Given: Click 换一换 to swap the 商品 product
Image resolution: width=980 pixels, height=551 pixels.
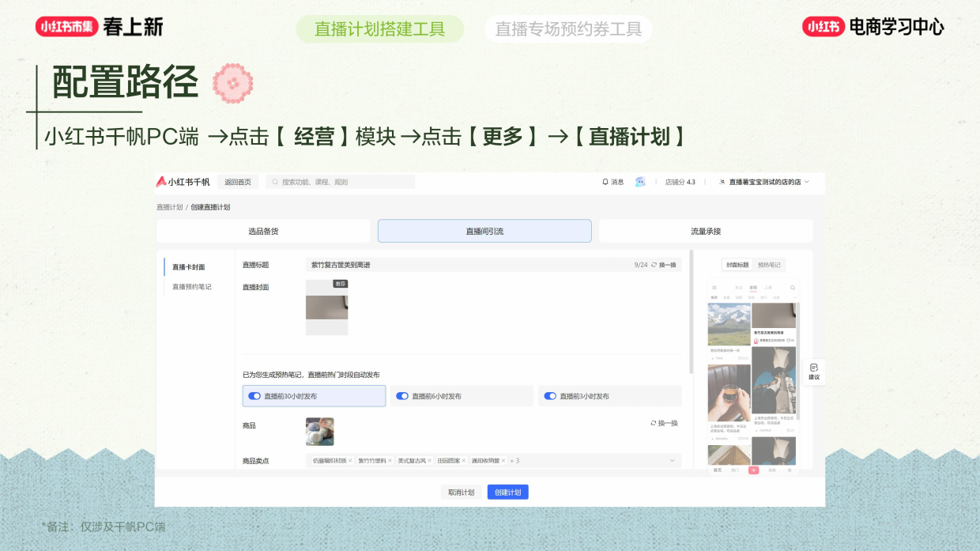Looking at the screenshot, I should point(667,425).
